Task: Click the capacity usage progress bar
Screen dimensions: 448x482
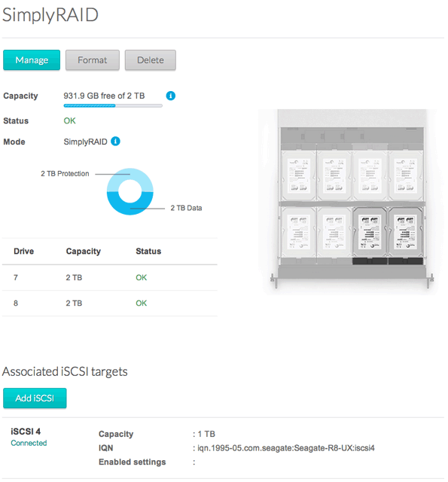Action: point(113,105)
